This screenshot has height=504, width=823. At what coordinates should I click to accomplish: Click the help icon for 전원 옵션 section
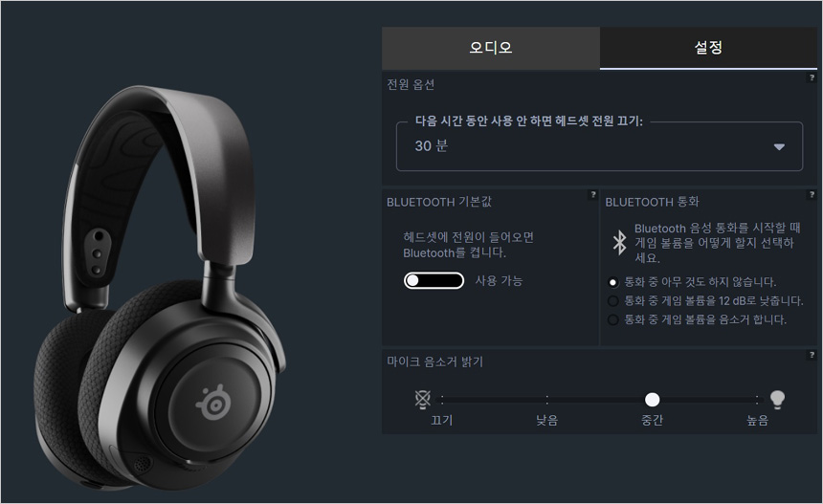[812, 77]
